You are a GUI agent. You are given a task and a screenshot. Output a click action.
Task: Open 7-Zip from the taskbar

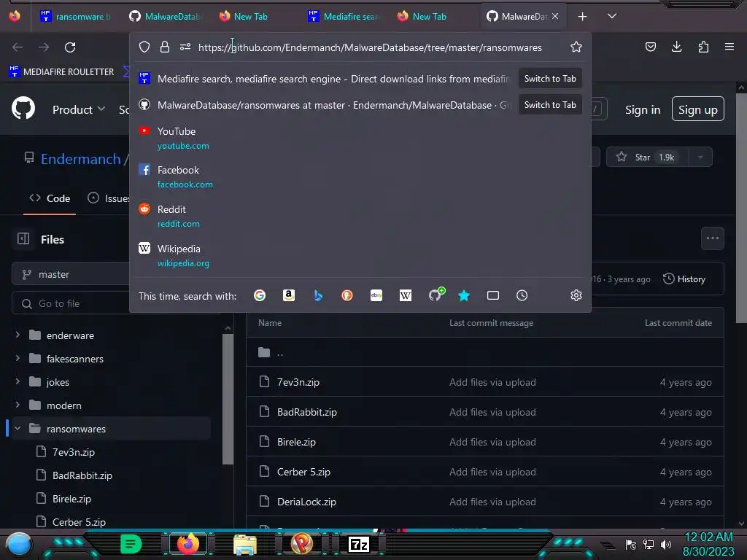coord(359,544)
